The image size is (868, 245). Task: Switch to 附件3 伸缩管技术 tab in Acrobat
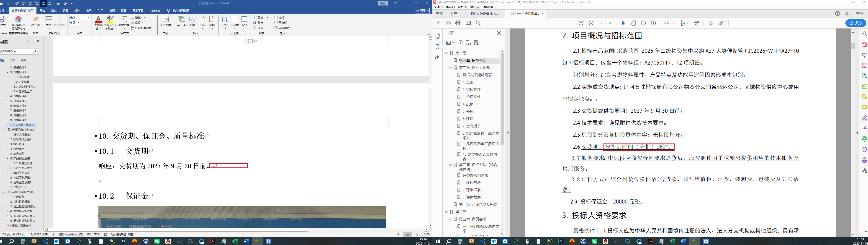tap(484, 13)
